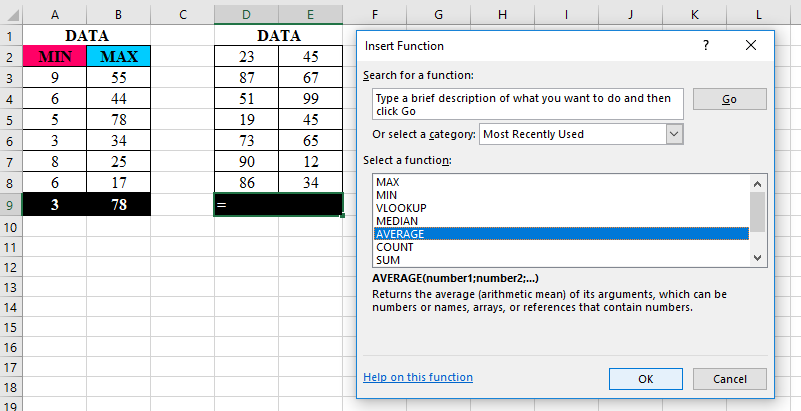The image size is (801, 411).
Task: Select VLOOKUP in the function list
Action: tap(561, 208)
